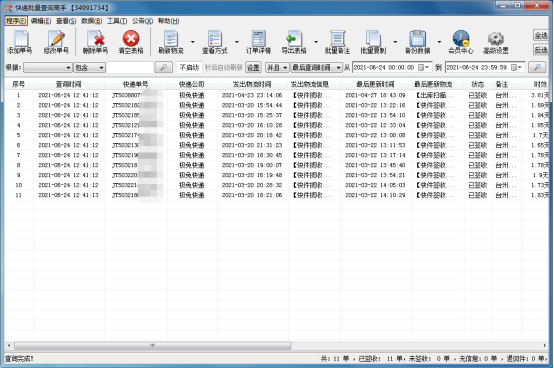Open the calendar picker of the end date
Screen dimensions: 554x368
coord(517,67)
